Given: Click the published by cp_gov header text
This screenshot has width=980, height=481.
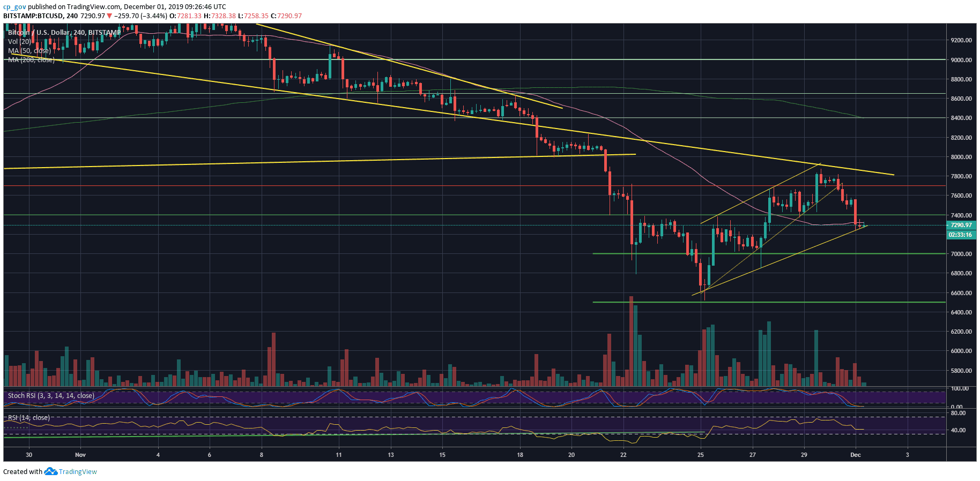Looking at the screenshot, I should [114, 7].
